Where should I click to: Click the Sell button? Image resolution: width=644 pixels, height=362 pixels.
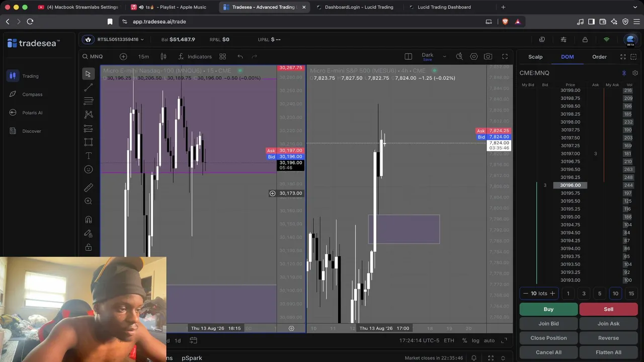[x=608, y=309]
